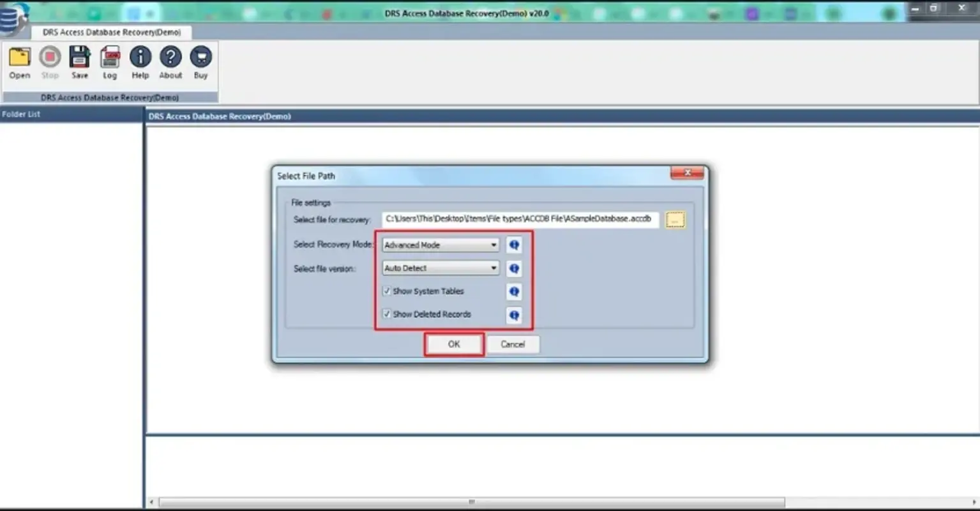Click the Buy toolbar icon
The image size is (980, 511).
tap(200, 61)
